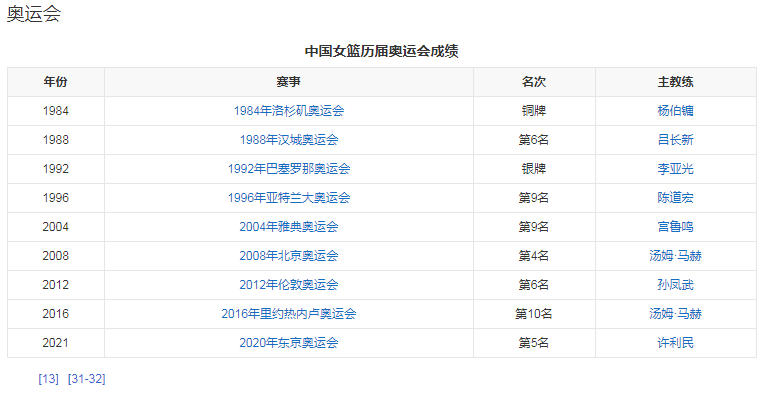This screenshot has width=780, height=400.
Task: Click 第6名 in the 2012 row
Action: (x=534, y=285)
